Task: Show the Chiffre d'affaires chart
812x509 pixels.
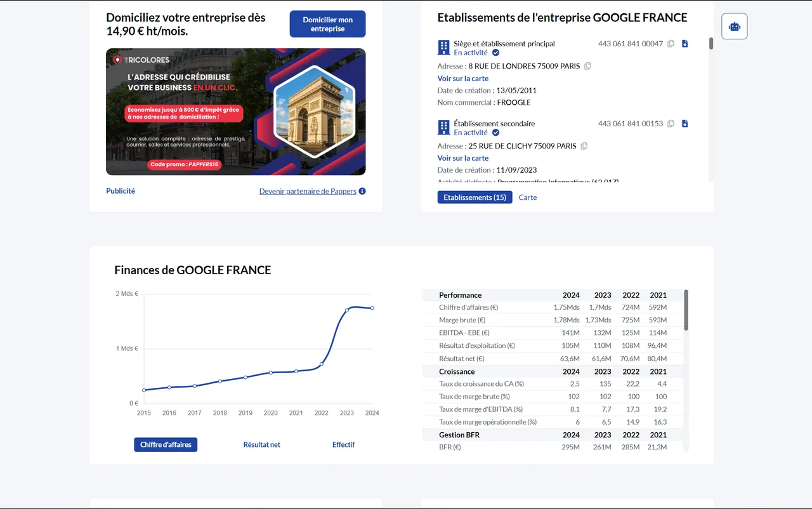Action: click(x=166, y=445)
